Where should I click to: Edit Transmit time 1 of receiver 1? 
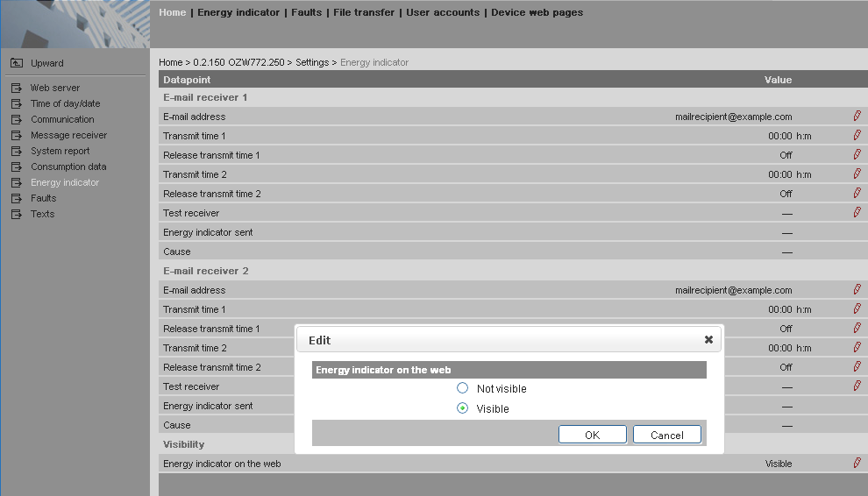point(857,135)
